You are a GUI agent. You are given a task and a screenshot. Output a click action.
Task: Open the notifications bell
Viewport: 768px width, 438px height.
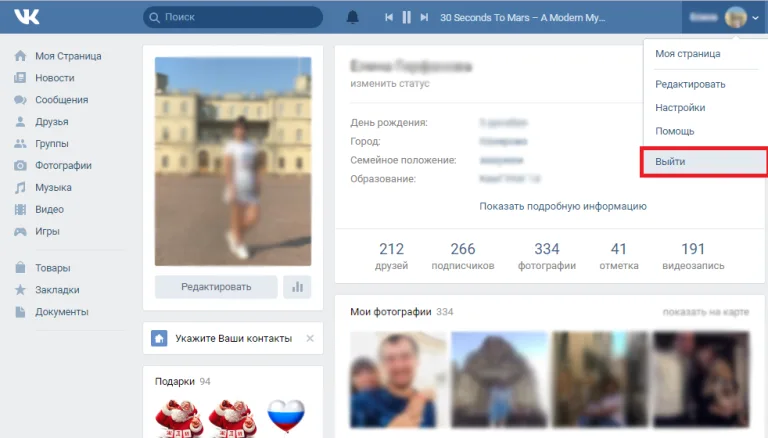point(353,17)
